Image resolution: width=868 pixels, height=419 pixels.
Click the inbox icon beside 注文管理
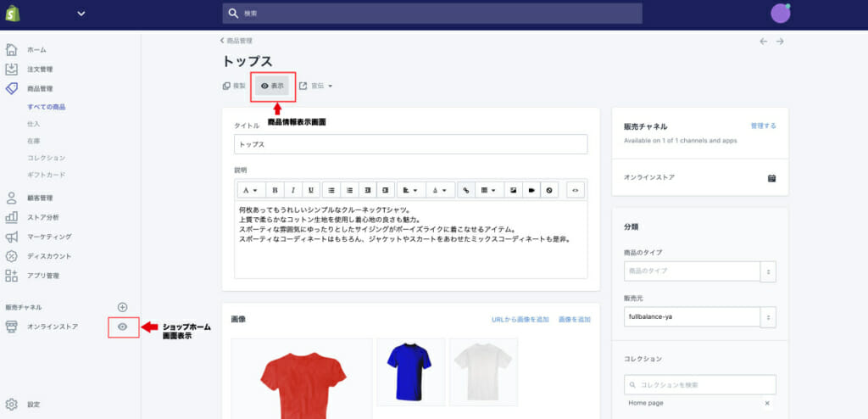(11, 69)
